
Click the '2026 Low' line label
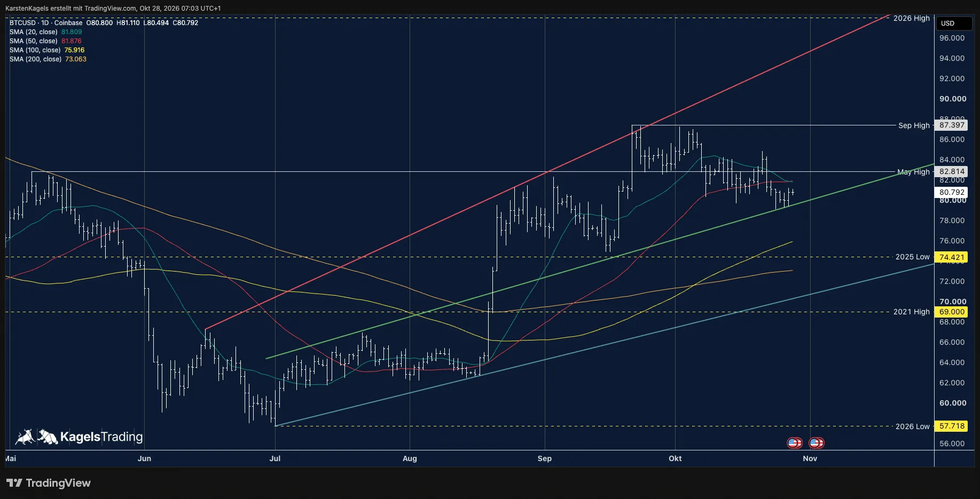912,426
